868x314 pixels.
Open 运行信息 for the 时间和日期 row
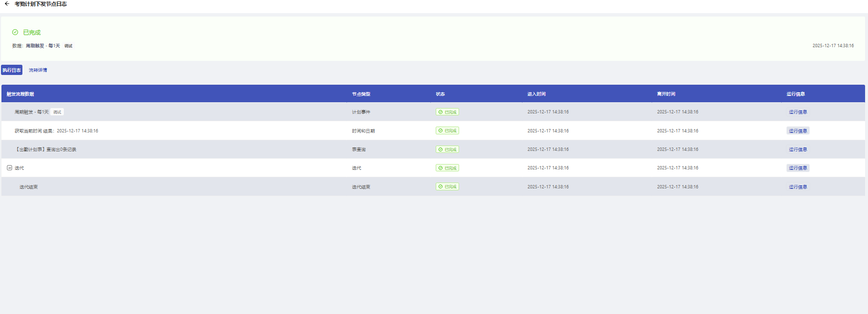797,131
